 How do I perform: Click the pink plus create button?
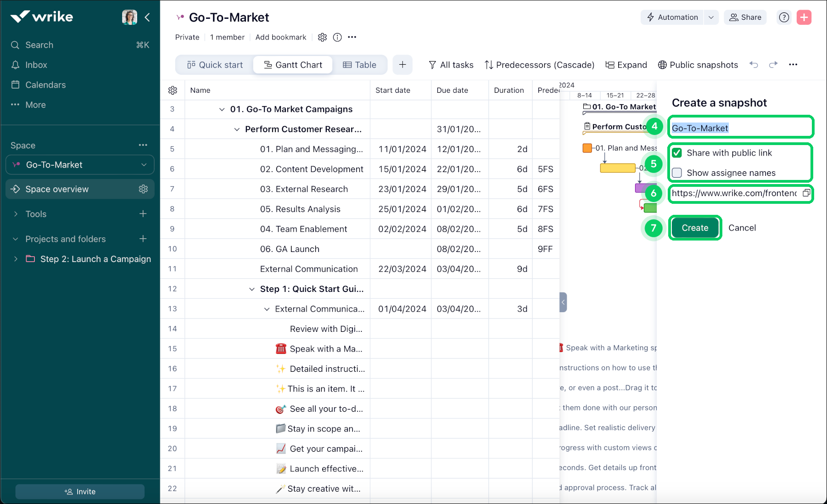804,17
